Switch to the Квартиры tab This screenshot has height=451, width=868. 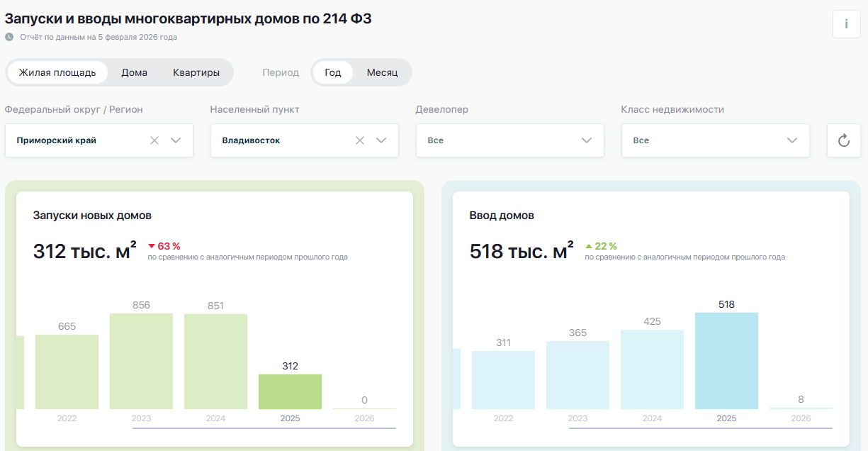pos(196,72)
